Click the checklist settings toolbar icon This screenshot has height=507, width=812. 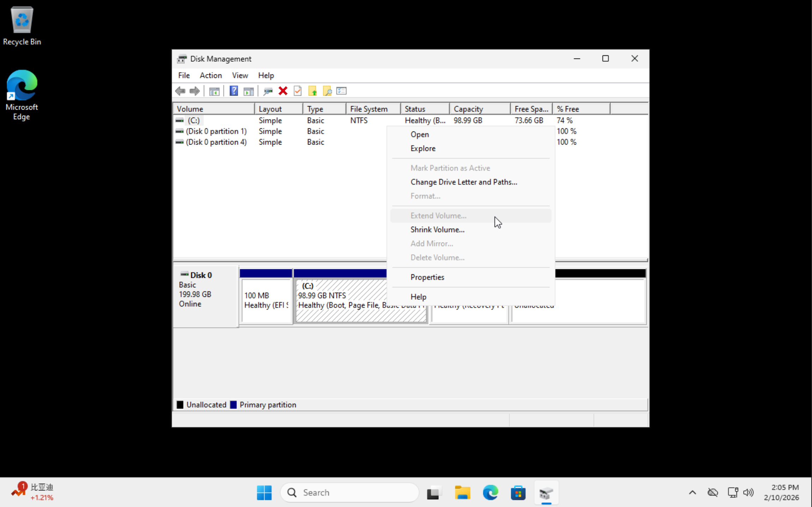[341, 91]
